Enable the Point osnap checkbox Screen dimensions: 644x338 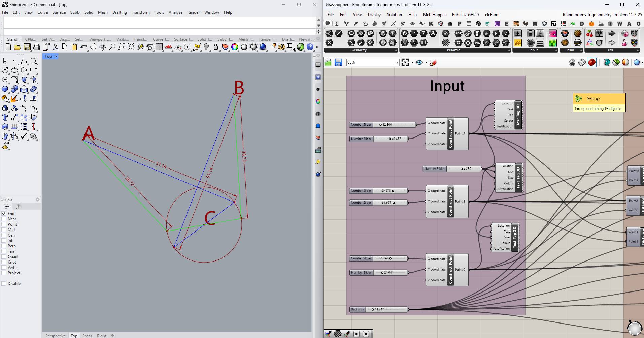click(x=4, y=224)
